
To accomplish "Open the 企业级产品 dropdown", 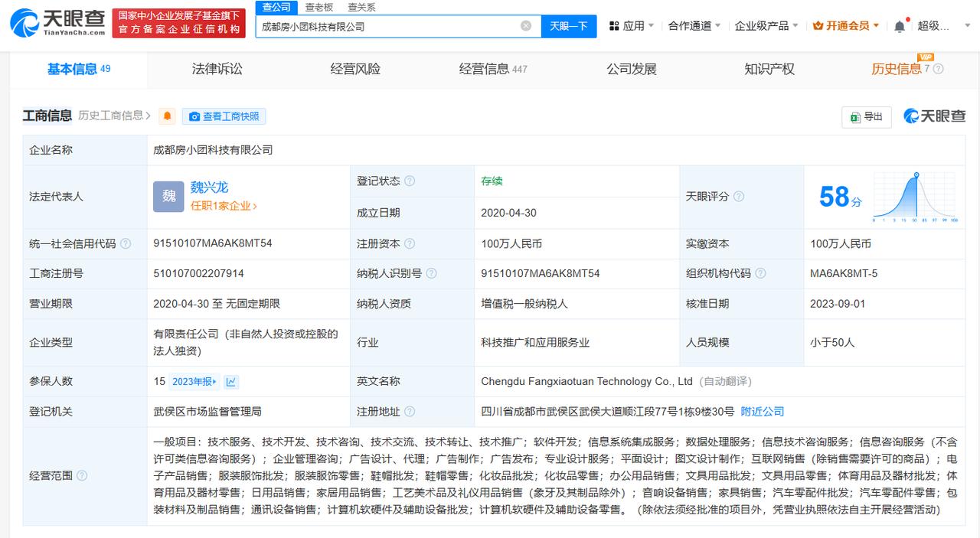I will point(766,26).
